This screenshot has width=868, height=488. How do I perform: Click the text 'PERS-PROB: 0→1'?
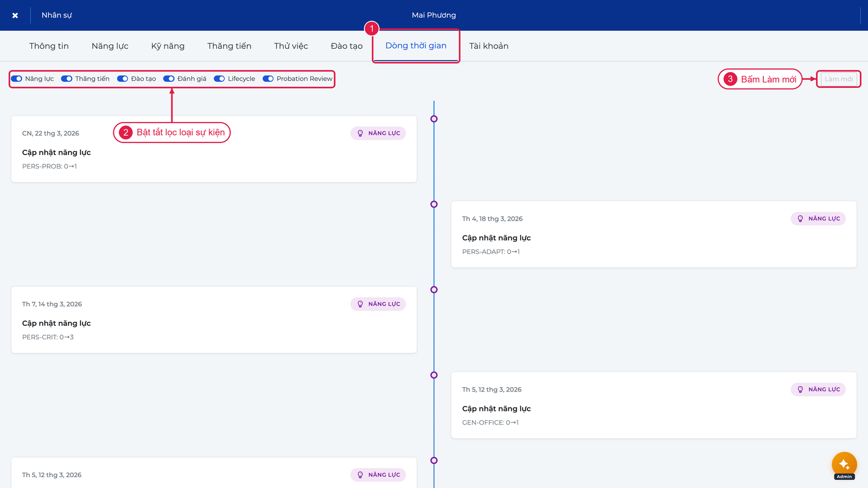click(49, 166)
